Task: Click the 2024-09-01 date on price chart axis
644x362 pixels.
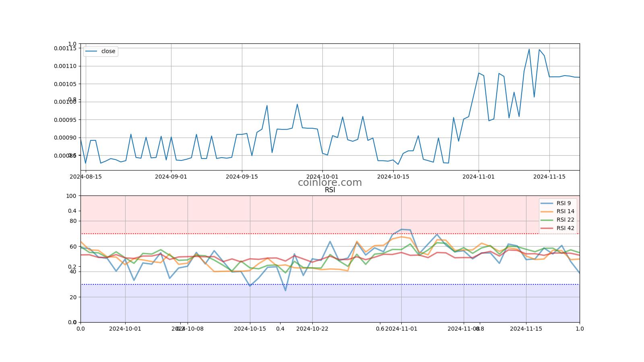Action: (171, 176)
